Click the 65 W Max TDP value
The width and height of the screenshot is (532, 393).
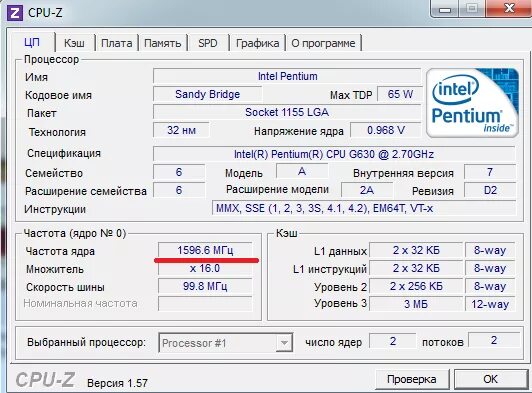(400, 94)
